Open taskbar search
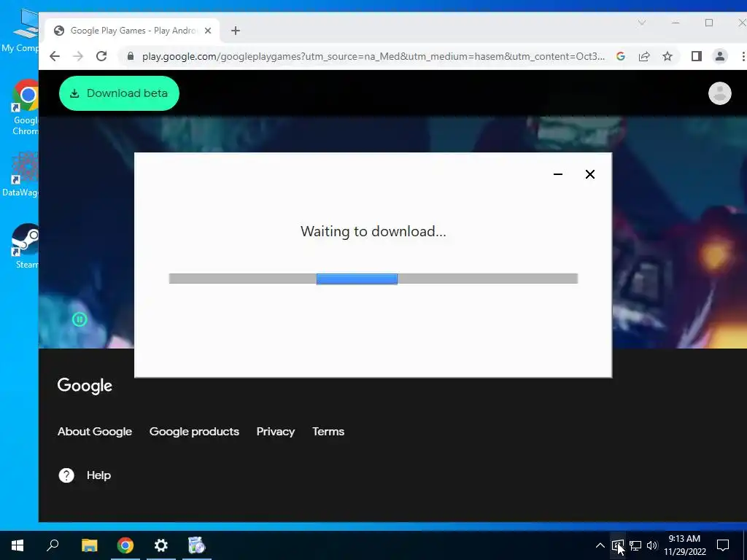Screen dimensions: 747x560 [x=53, y=545]
